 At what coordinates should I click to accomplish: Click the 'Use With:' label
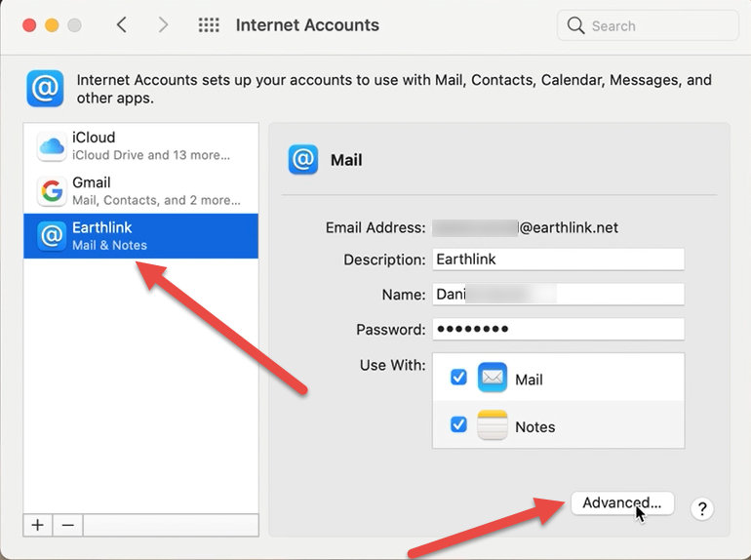(x=393, y=365)
